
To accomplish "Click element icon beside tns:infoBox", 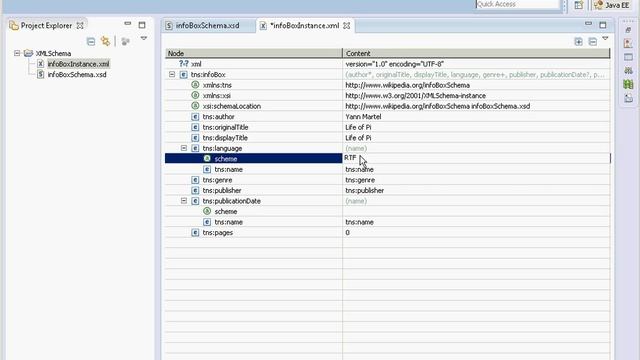I will click(x=184, y=75).
